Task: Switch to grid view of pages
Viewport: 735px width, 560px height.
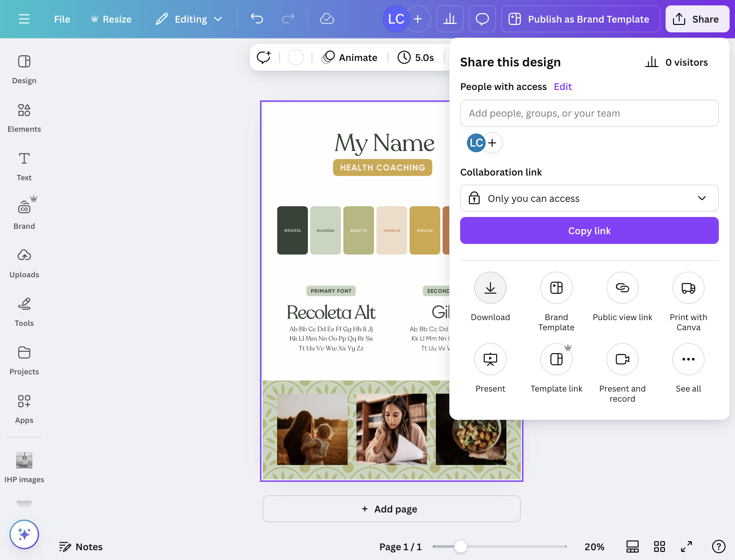Action: [x=659, y=547]
